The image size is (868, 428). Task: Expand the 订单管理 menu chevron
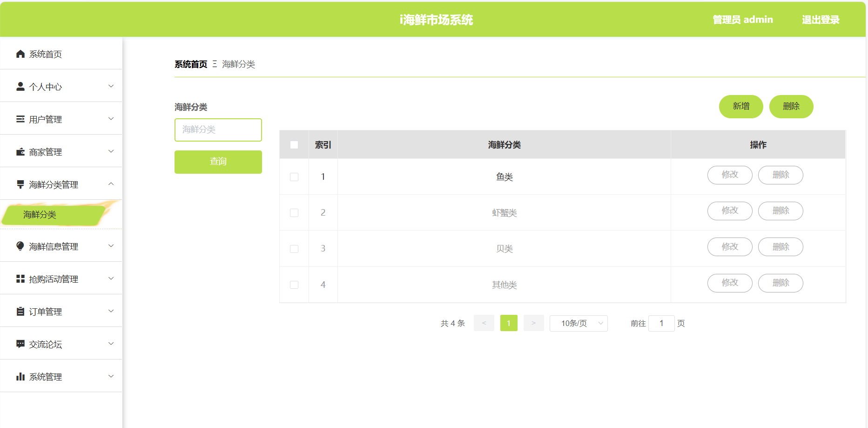111,311
